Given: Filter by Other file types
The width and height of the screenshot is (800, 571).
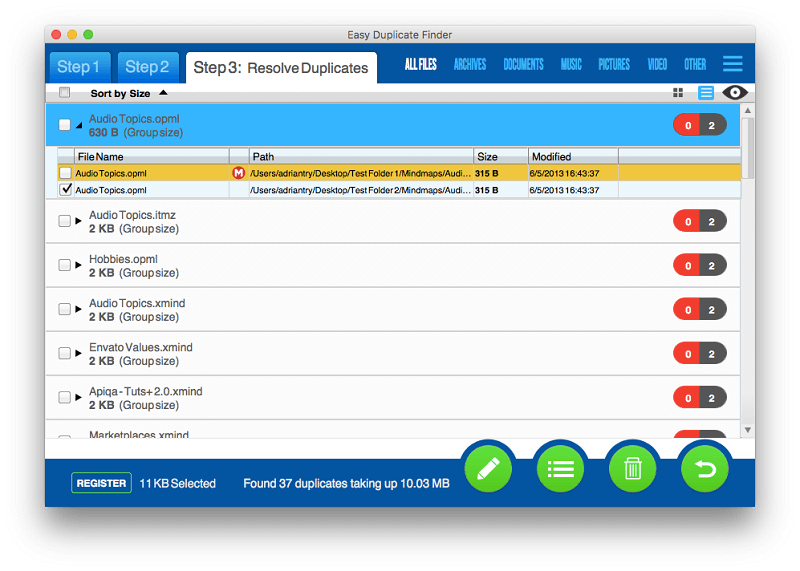Looking at the screenshot, I should (x=695, y=64).
